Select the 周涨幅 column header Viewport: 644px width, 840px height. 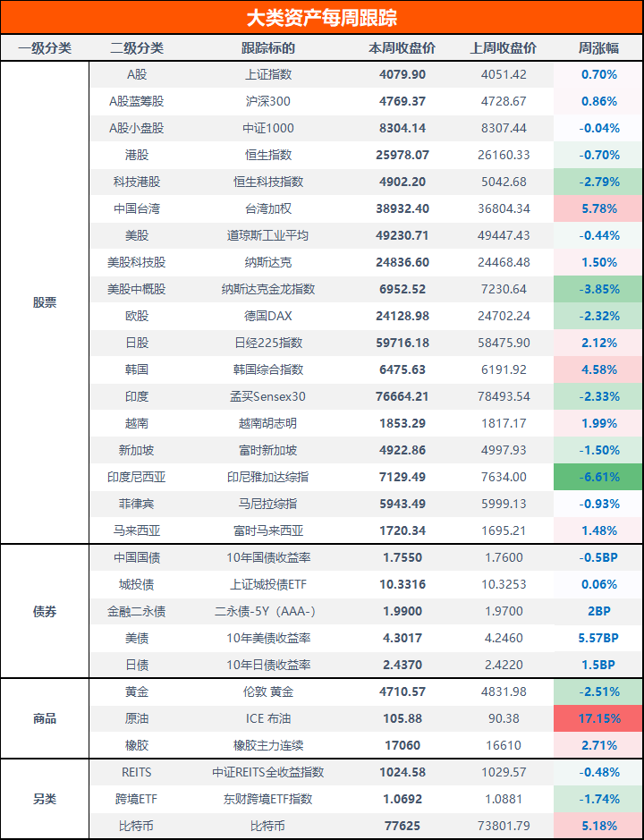pyautogui.click(x=598, y=48)
